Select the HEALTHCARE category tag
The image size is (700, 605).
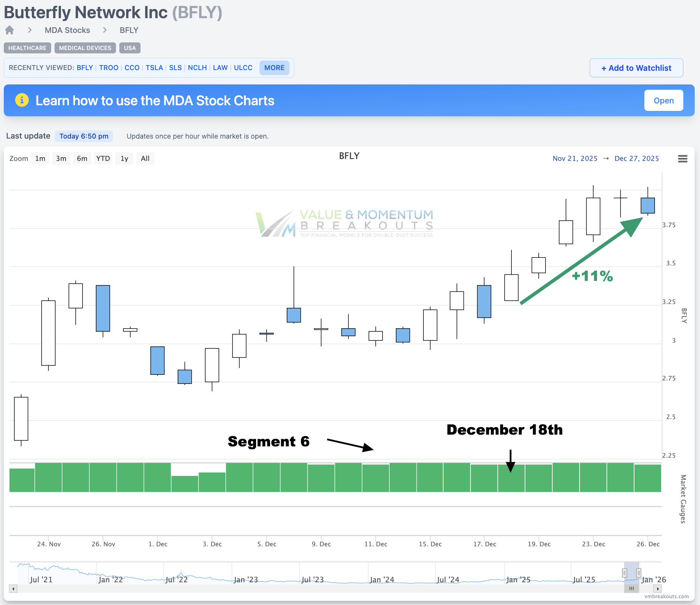point(27,48)
